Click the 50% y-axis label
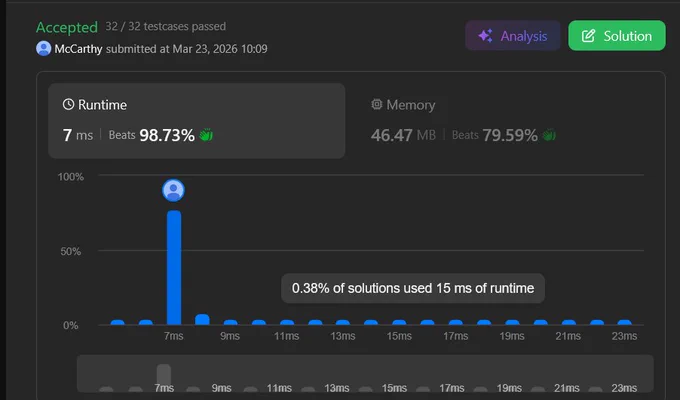 (x=71, y=252)
